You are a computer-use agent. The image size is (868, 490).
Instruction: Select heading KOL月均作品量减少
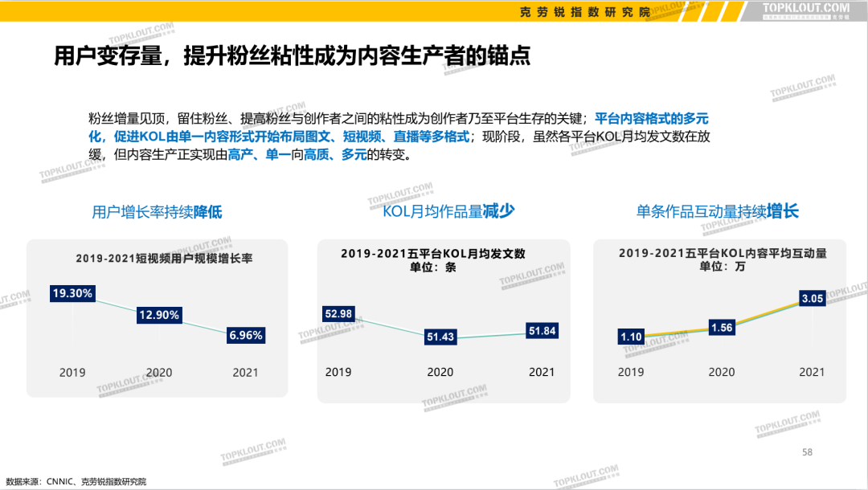[448, 210]
